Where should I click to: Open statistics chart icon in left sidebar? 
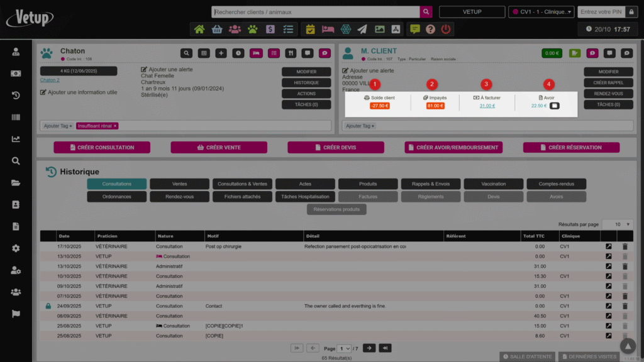pyautogui.click(x=16, y=139)
